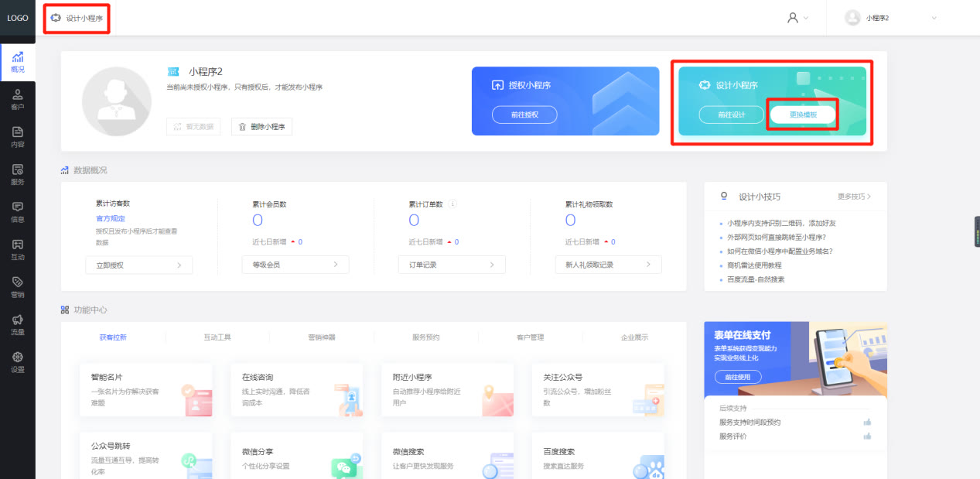Screen dimensions: 980x479
Task: Click the 信息 (messages) sidebar icon
Action: (x=18, y=210)
